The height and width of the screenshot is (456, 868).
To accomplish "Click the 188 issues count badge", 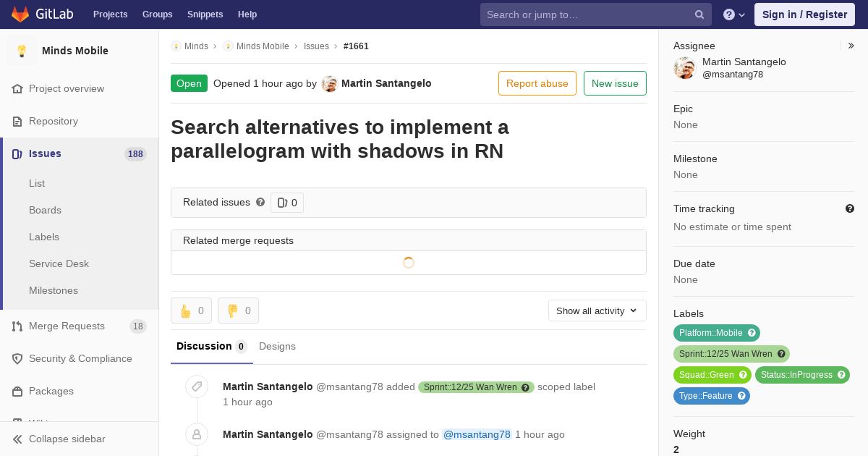I will 135,153.
